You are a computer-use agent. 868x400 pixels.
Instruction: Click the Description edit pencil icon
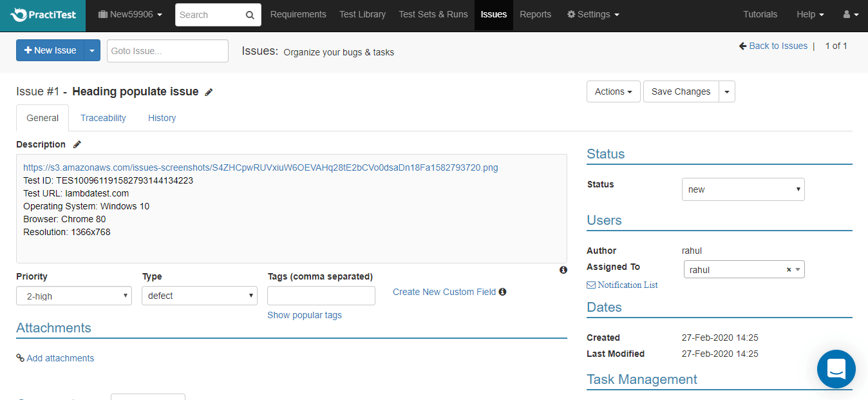77,144
